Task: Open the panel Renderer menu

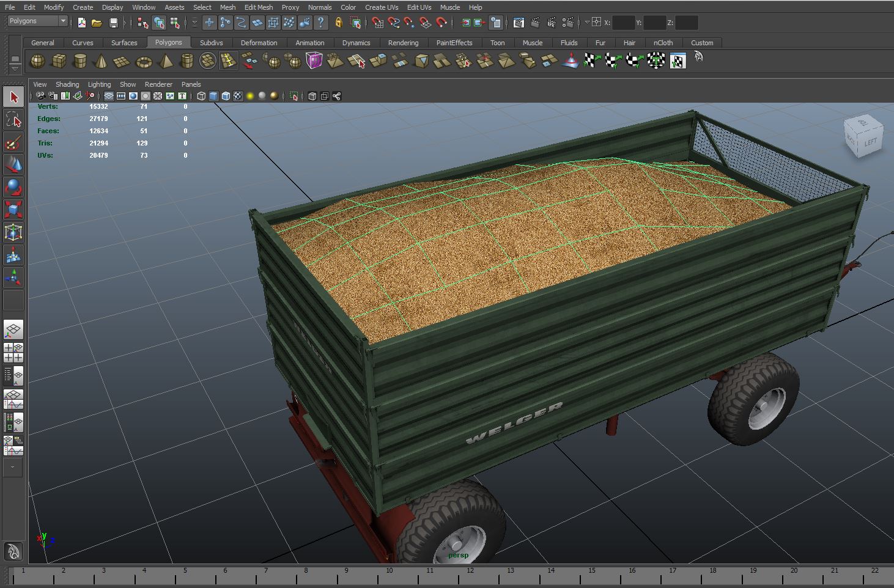Action: 158,84
